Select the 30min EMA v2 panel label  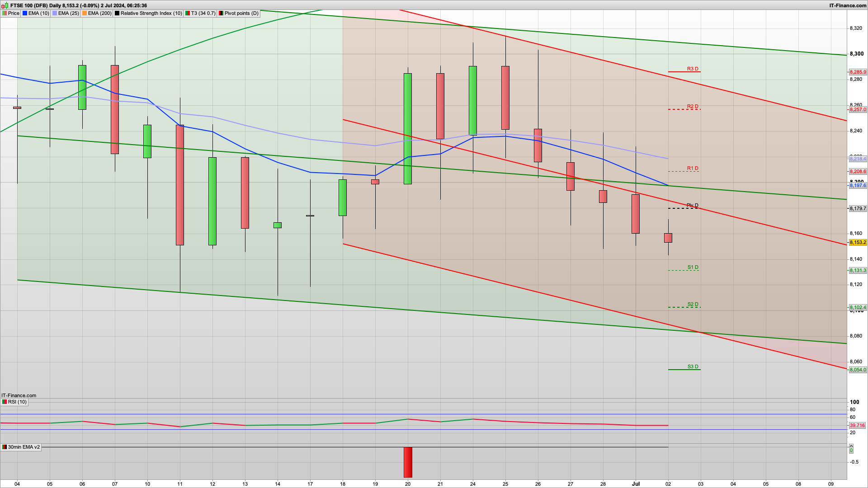21,447
